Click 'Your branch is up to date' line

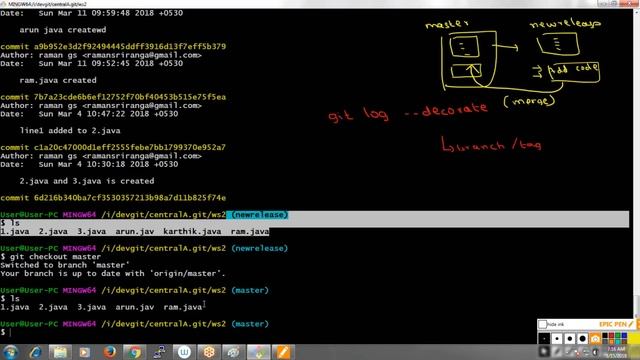[113, 273]
